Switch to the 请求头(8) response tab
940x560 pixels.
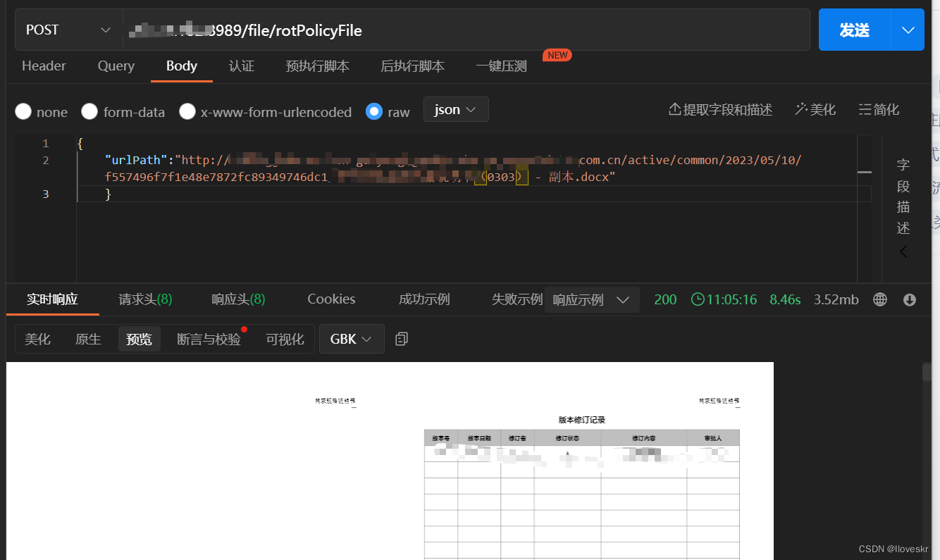144,299
